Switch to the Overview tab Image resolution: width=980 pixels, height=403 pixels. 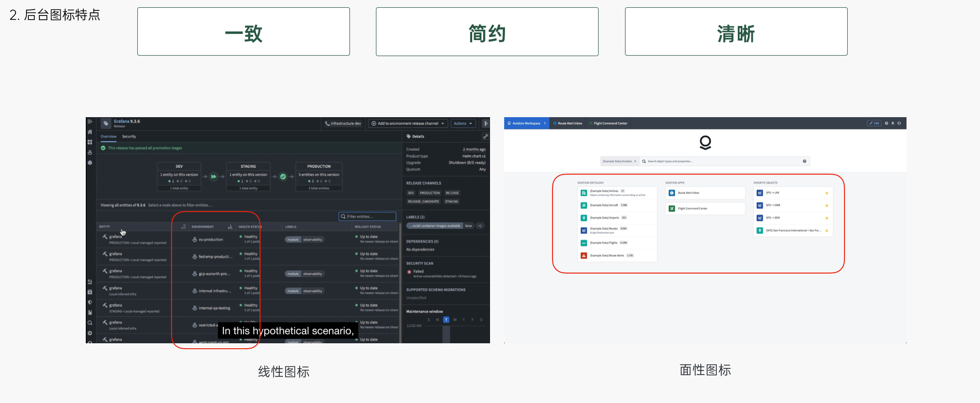[109, 136]
